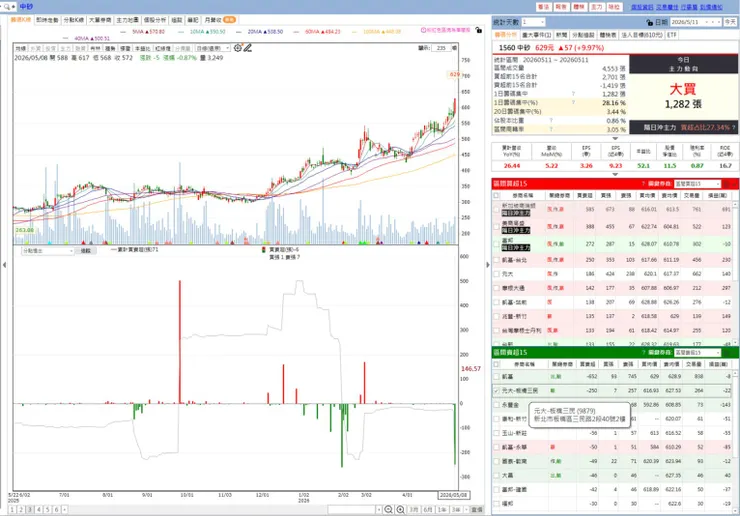740x516 pixels.
Task: Click the question mark beside 佔股本比重
Action: [551, 120]
